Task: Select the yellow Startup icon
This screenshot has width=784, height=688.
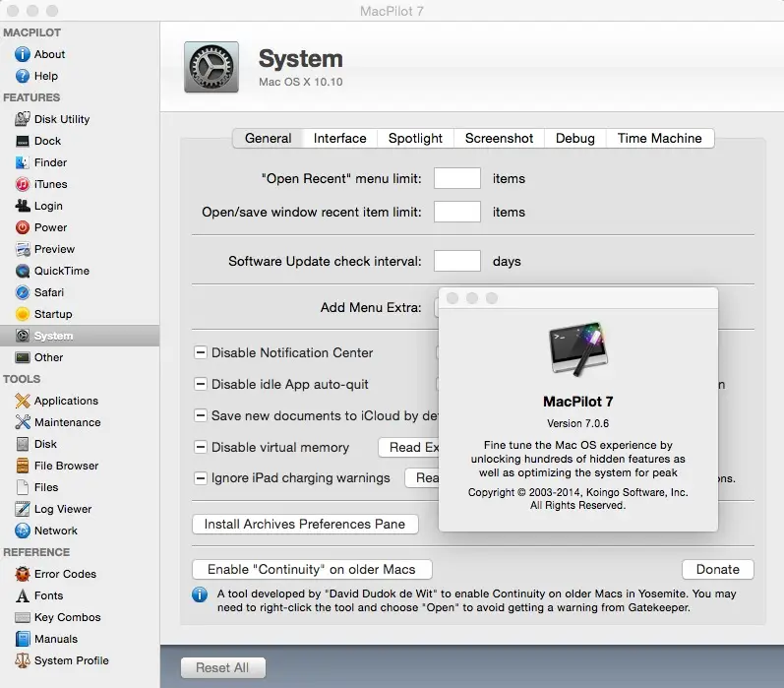Action: click(x=22, y=314)
